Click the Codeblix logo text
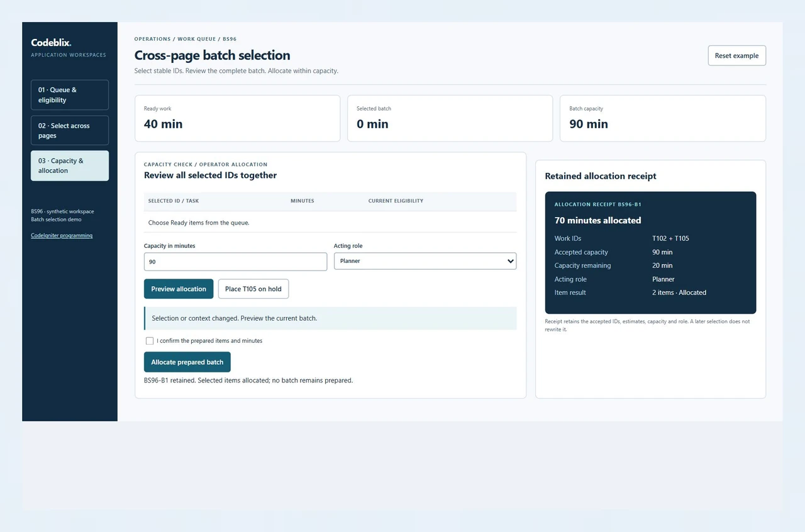Image resolution: width=805 pixels, height=532 pixels. coord(51,43)
